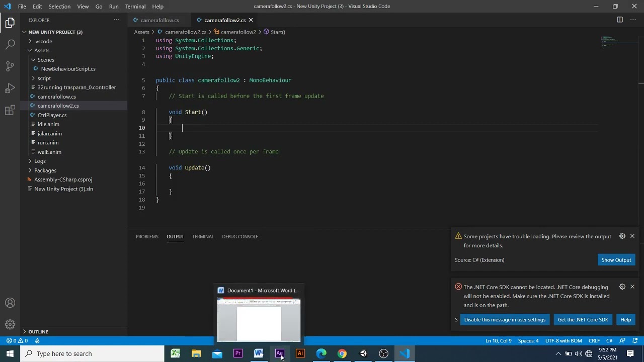This screenshot has height=362, width=644.
Task: Dismiss the .NET Core SDK notification
Action: click(x=632, y=287)
